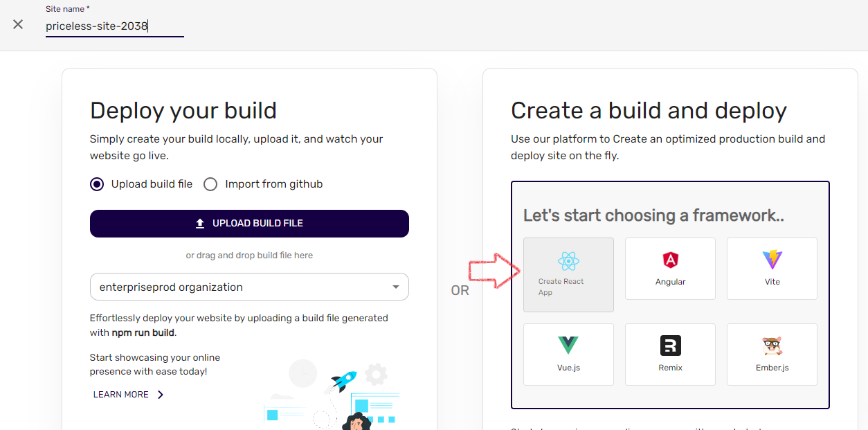Image resolution: width=868 pixels, height=430 pixels.
Task: Select the Create React App framework icon
Action: [568, 261]
